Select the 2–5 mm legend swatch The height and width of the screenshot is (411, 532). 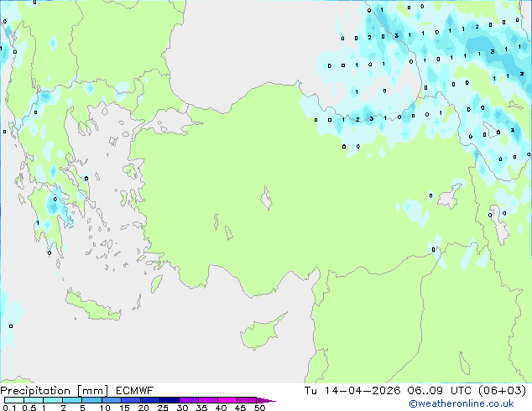72,400
